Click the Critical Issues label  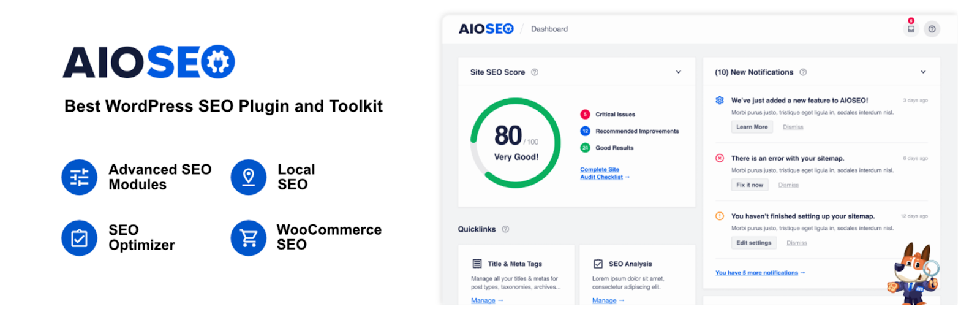coord(615,115)
